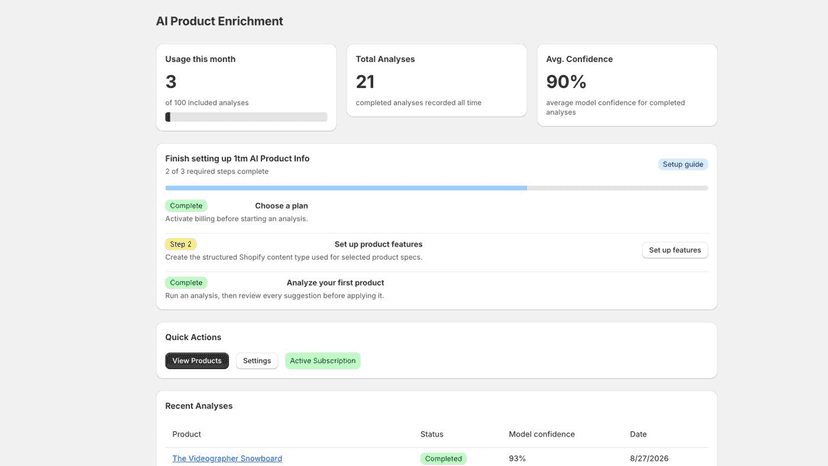Select the Status column header
Image resolution: width=828 pixels, height=466 pixels.
(431, 434)
